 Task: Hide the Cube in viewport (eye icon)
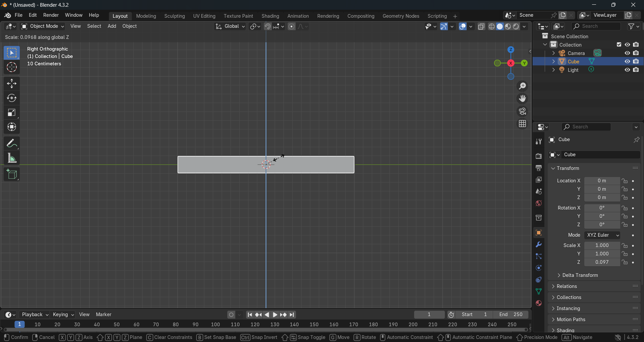pyautogui.click(x=627, y=61)
